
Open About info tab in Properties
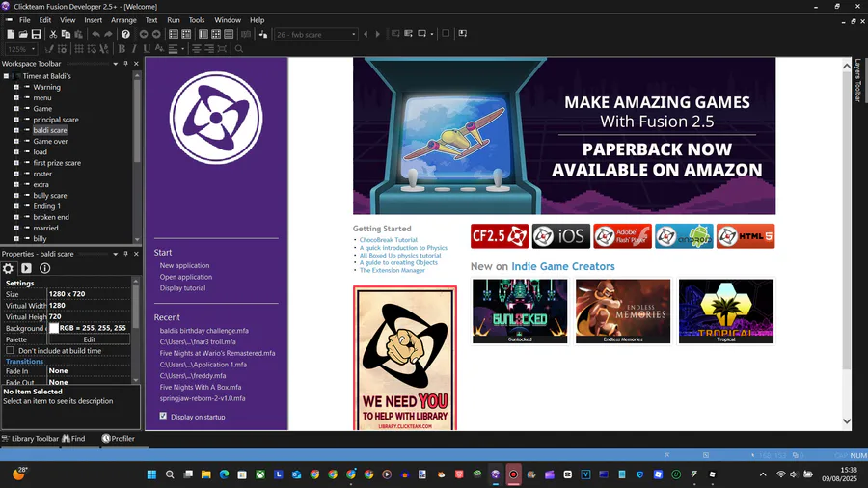44,268
